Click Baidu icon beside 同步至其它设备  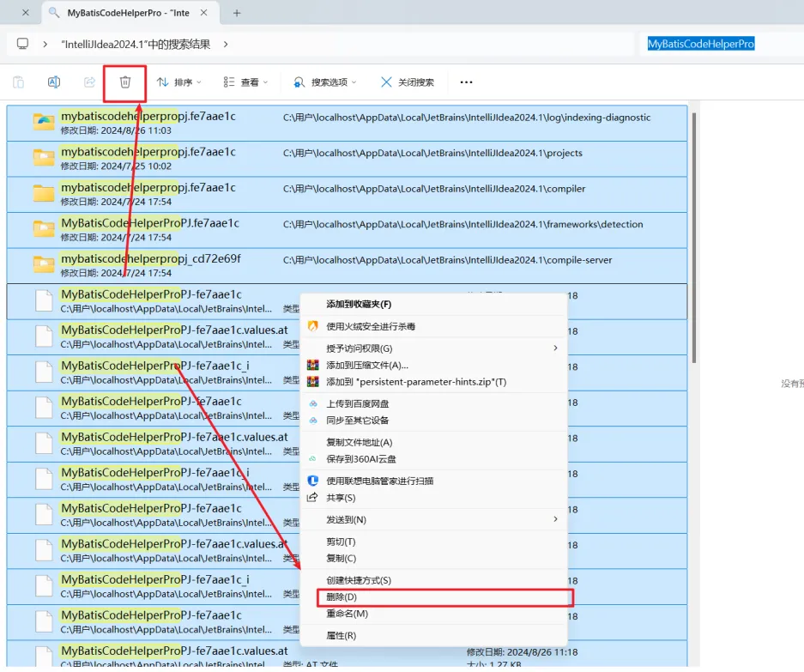313,421
